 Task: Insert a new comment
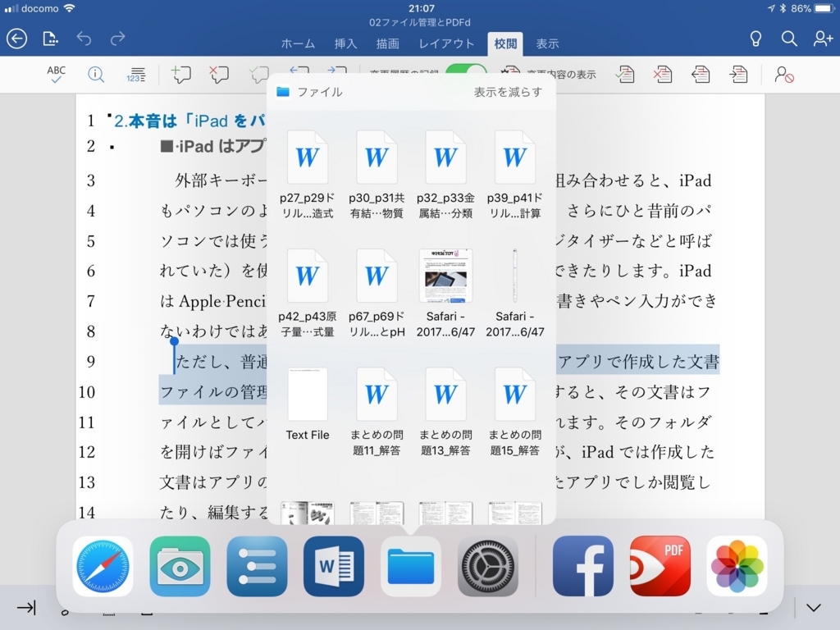tap(180, 75)
